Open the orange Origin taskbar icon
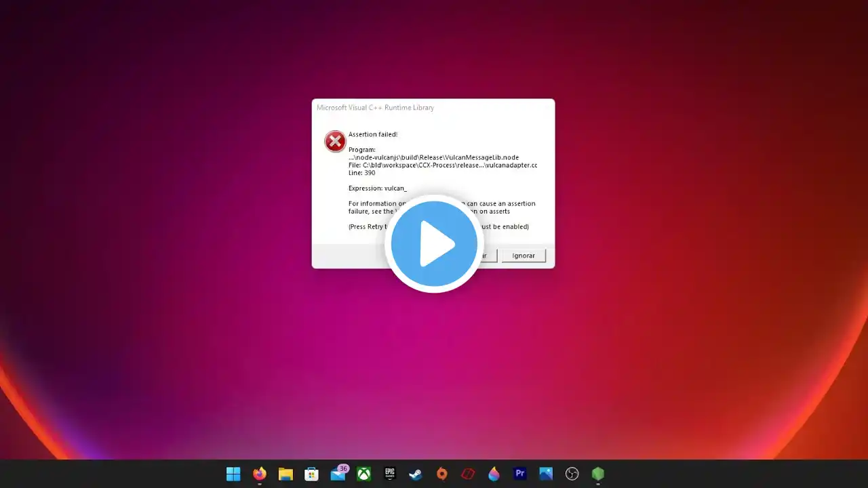This screenshot has height=488, width=868. point(442,474)
